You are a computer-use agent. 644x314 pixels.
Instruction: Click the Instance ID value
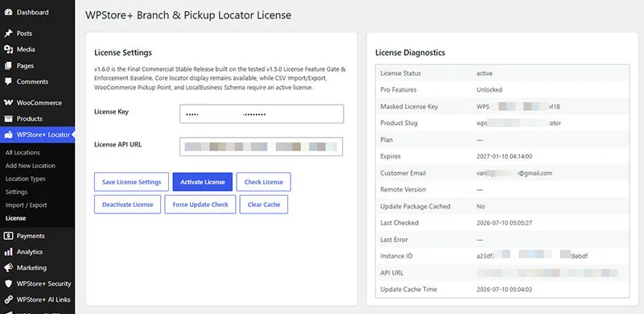pos(532,256)
